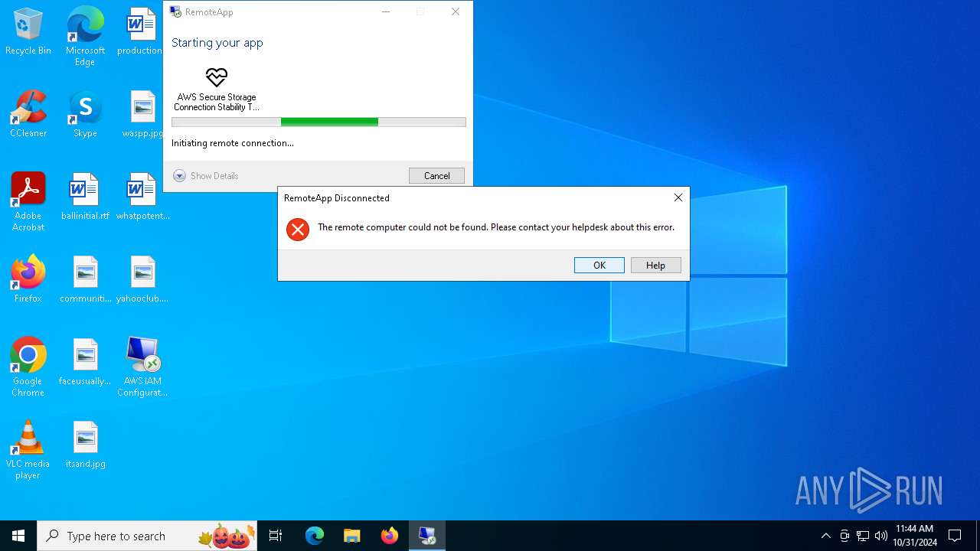Select the itsand.jpg image file
The width and height of the screenshot is (980, 551).
point(85,445)
